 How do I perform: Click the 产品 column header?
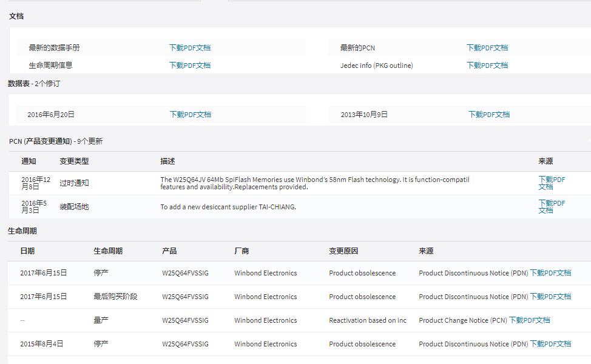click(169, 251)
